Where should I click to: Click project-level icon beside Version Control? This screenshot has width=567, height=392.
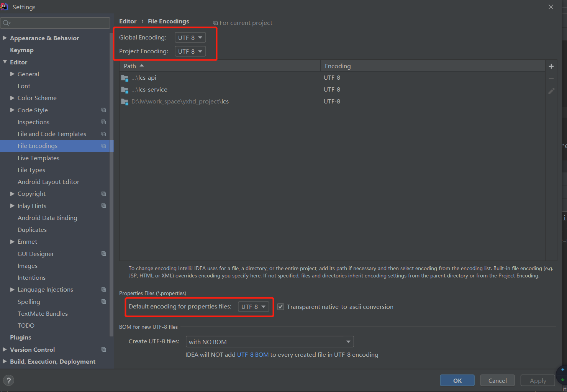tap(103, 349)
